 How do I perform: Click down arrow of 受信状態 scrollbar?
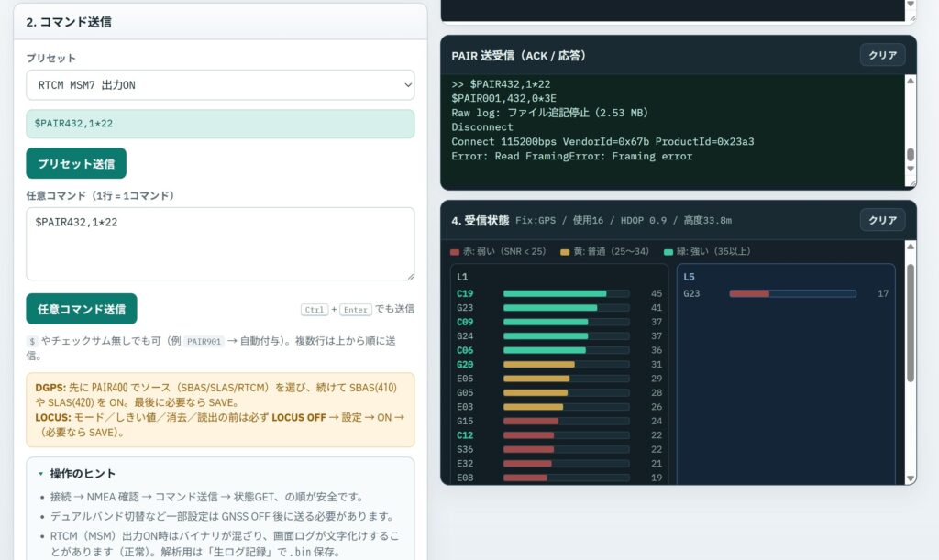tap(911, 478)
